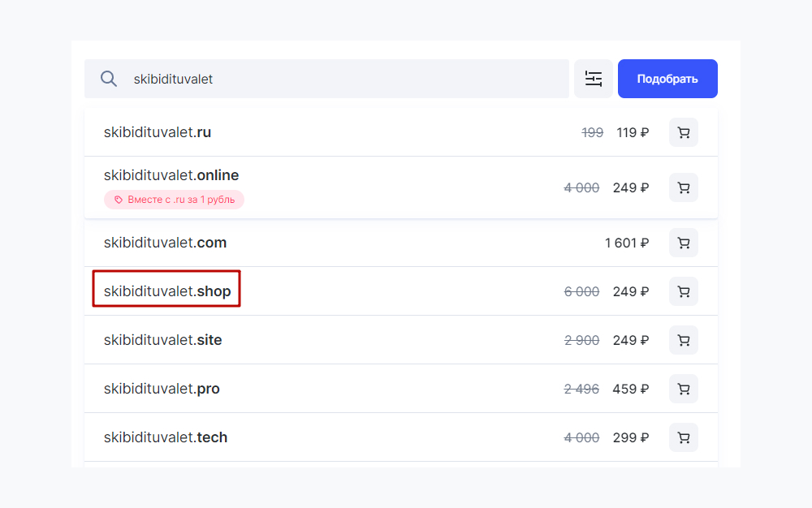This screenshot has width=812, height=508.
Task: Select the skibidituvalet.shop domain name
Action: 167,291
